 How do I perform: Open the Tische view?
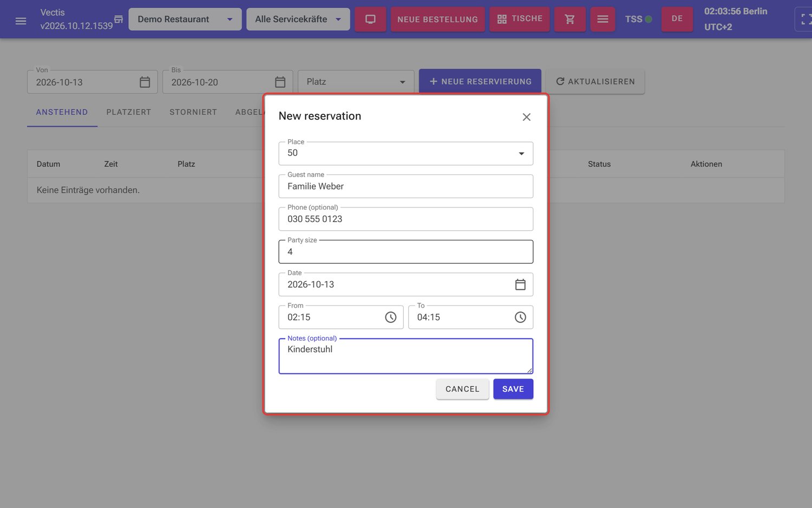pos(520,19)
